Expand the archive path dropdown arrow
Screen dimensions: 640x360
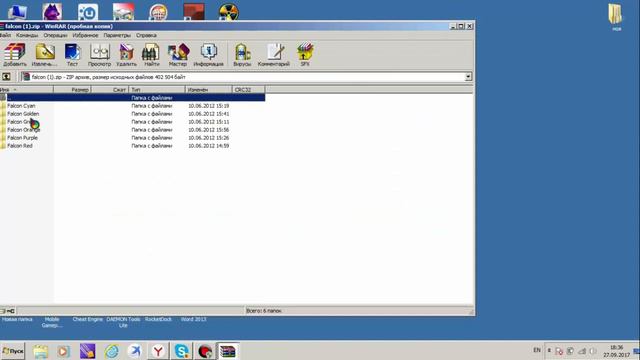468,77
